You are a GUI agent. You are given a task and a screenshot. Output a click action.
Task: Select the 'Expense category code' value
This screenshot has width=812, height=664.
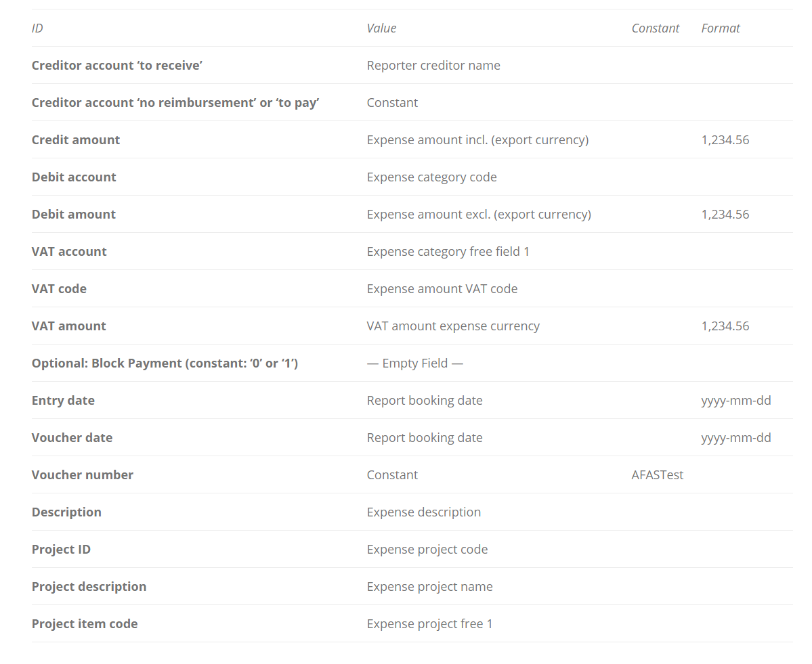431,177
